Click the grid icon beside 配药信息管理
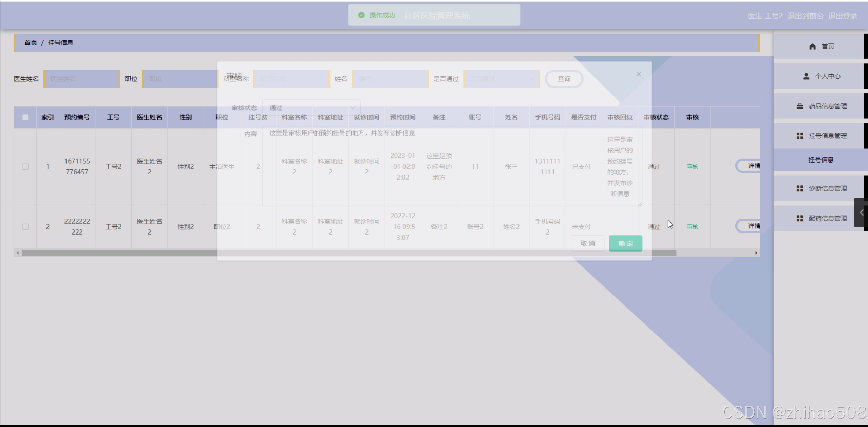Screen dimensions: 868x427 click(x=800, y=218)
